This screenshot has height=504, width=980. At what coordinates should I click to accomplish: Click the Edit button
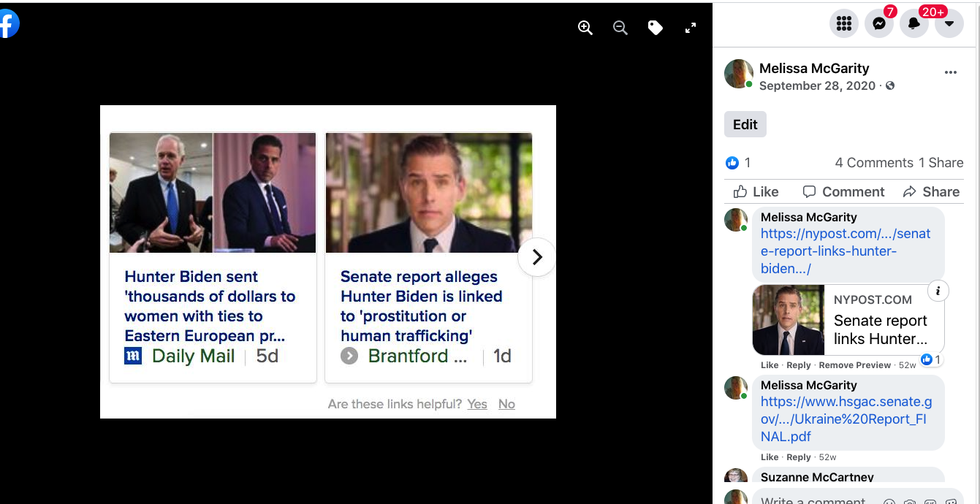pos(745,124)
